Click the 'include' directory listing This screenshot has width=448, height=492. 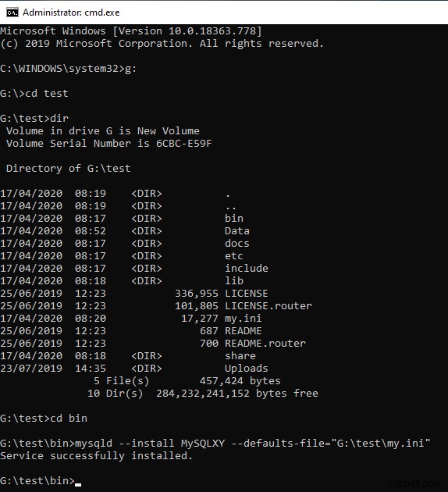pyautogui.click(x=247, y=269)
